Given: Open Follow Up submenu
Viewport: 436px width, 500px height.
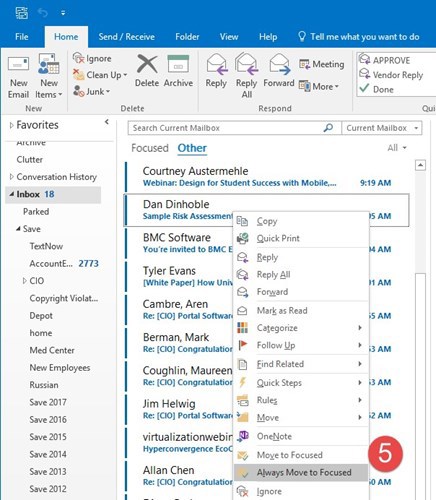Looking at the screenshot, I should click(301, 345).
